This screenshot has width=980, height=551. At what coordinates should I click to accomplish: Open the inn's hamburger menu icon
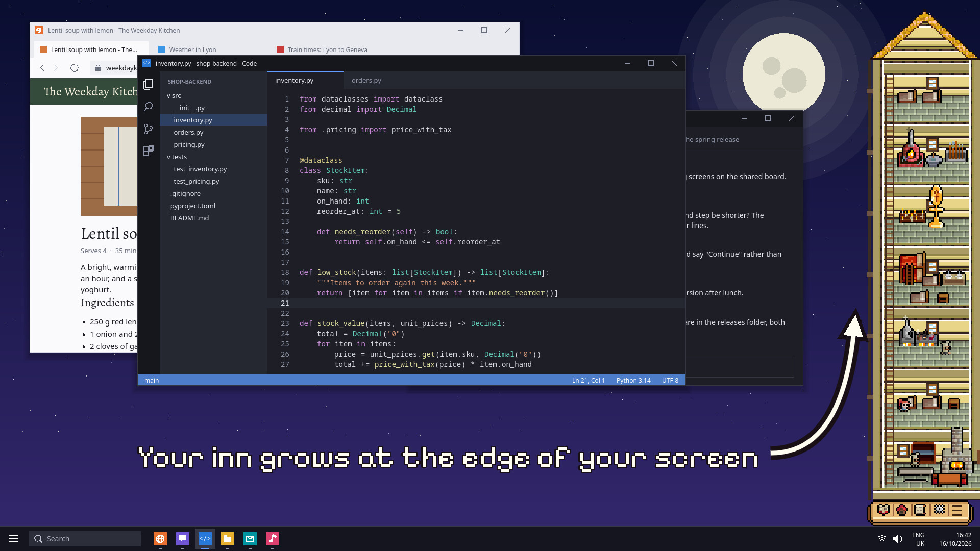click(x=957, y=510)
